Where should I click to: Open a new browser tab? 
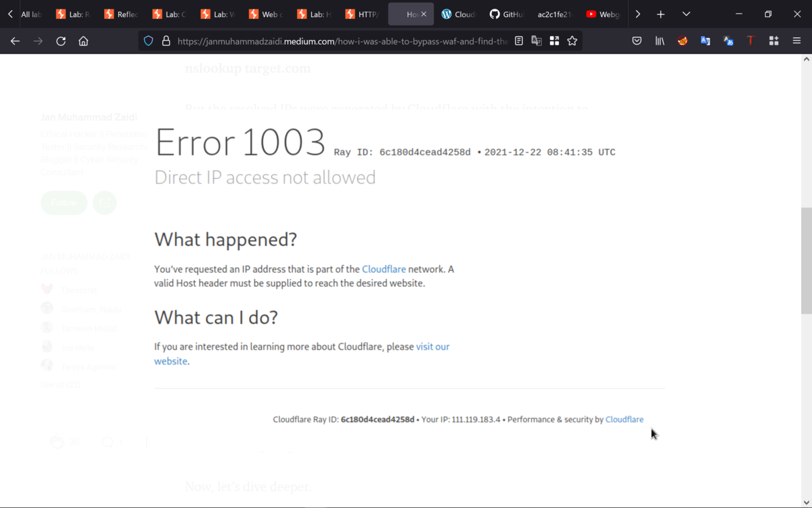pyautogui.click(x=660, y=14)
